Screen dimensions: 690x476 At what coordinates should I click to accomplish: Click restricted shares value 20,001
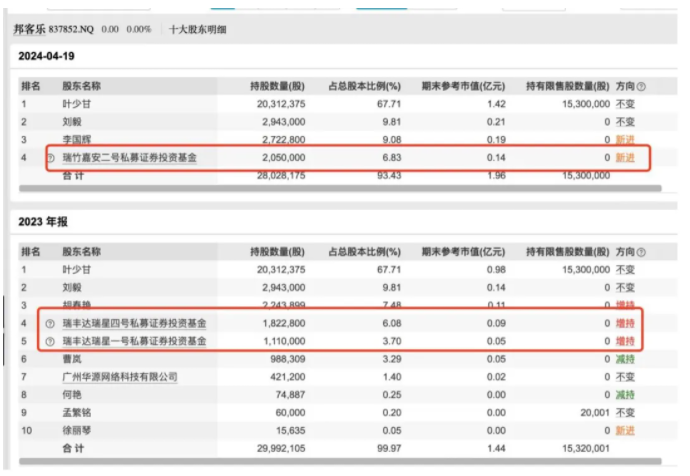click(595, 413)
